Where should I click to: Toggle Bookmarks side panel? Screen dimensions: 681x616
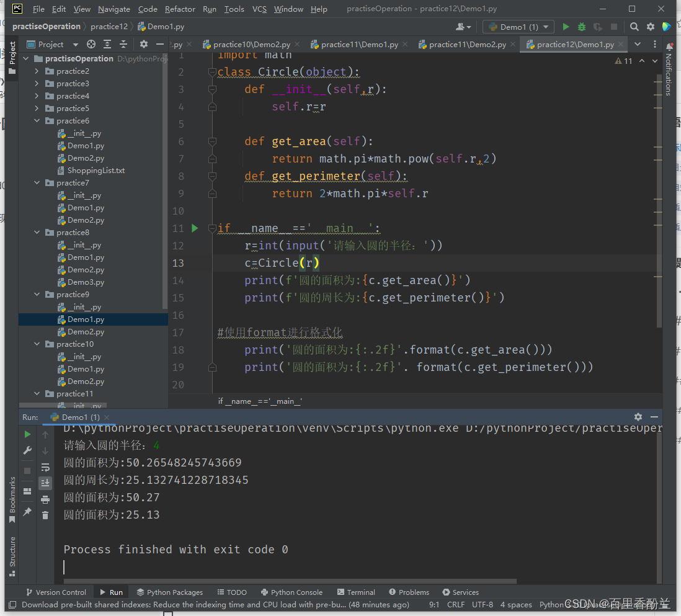[12, 499]
